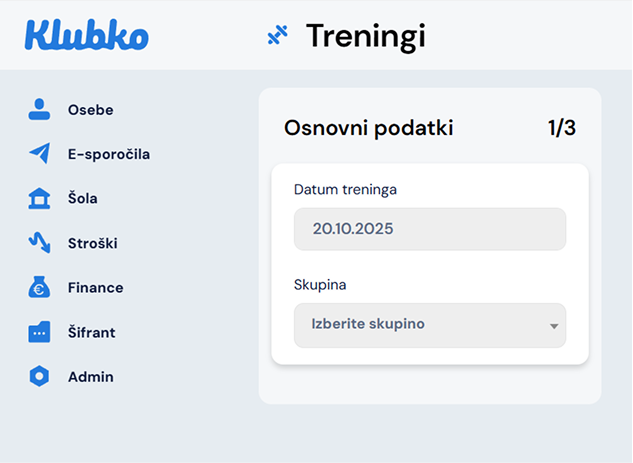Viewport: 633px width, 463px height.
Task: Click the Šola building icon
Action: [x=39, y=198]
